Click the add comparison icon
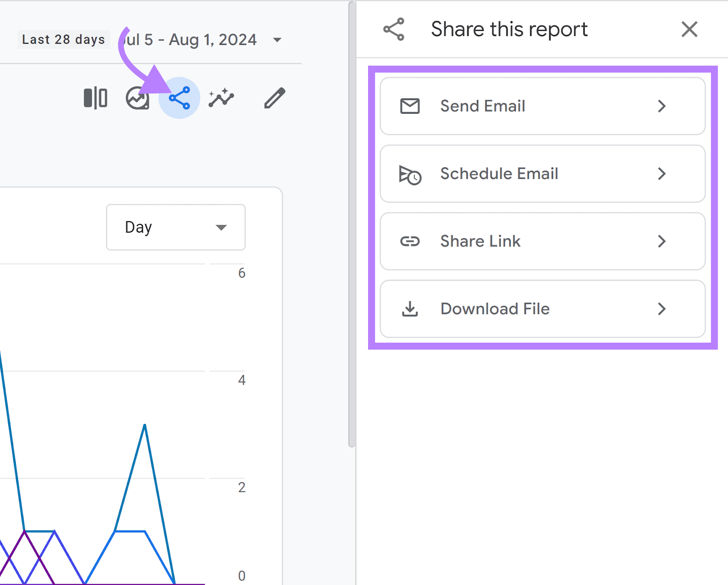The height and width of the screenshot is (585, 728). (95, 97)
